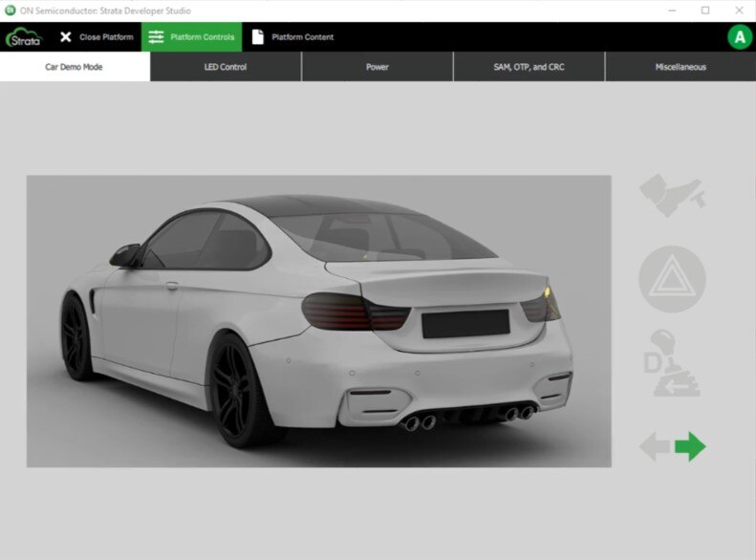The image size is (756, 560).
Task: Open the user profile avatar A
Action: pyautogui.click(x=739, y=37)
